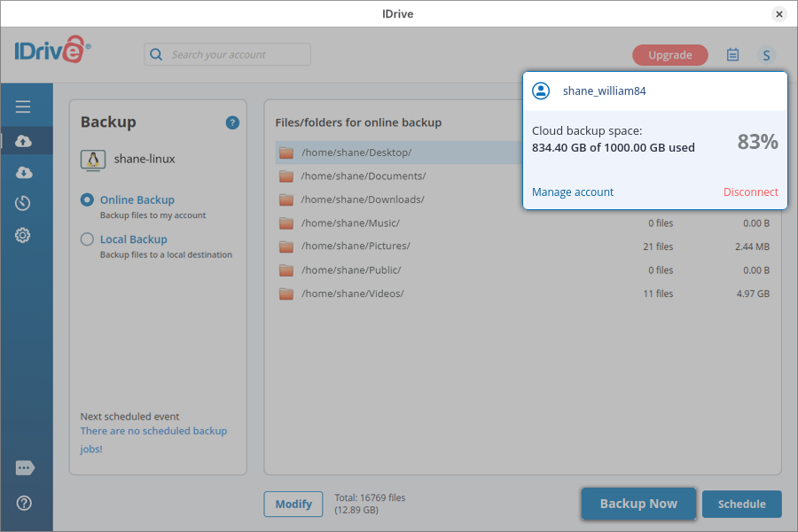Click the 83% usage figure
798x532 pixels.
point(758,142)
